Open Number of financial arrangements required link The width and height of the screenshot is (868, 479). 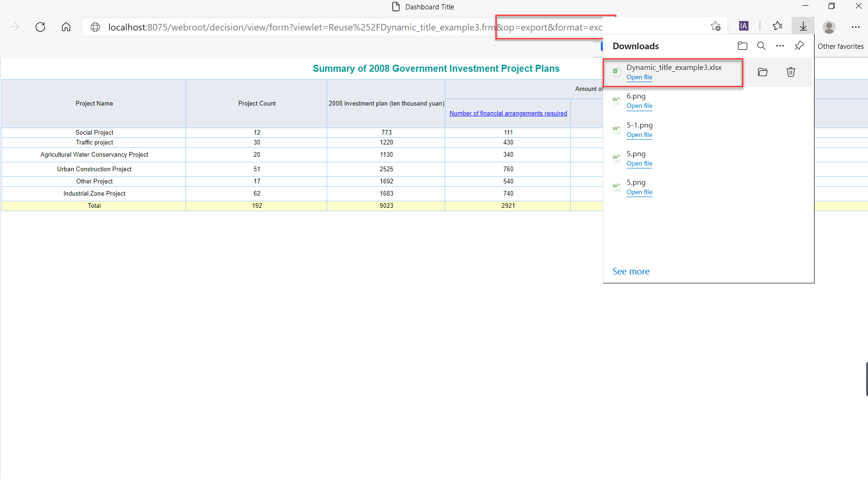(x=508, y=114)
